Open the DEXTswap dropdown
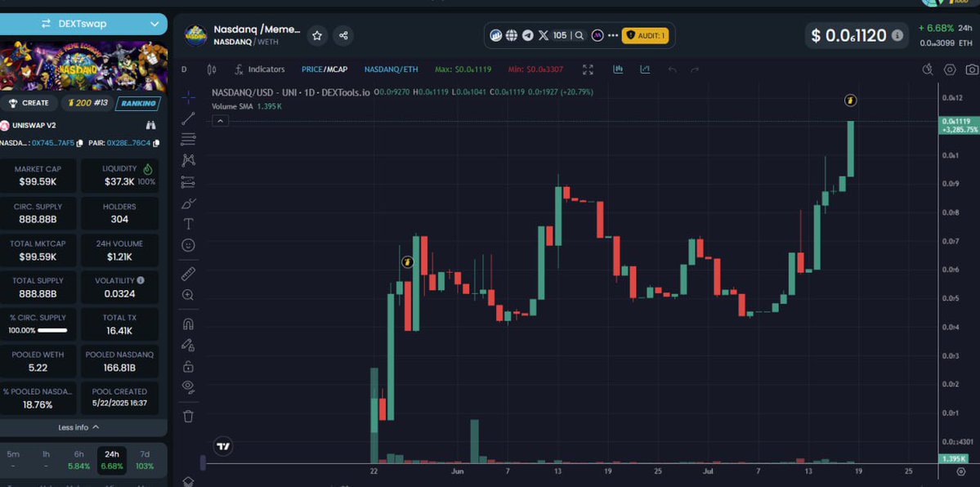The width and height of the screenshot is (980, 487). [83, 24]
